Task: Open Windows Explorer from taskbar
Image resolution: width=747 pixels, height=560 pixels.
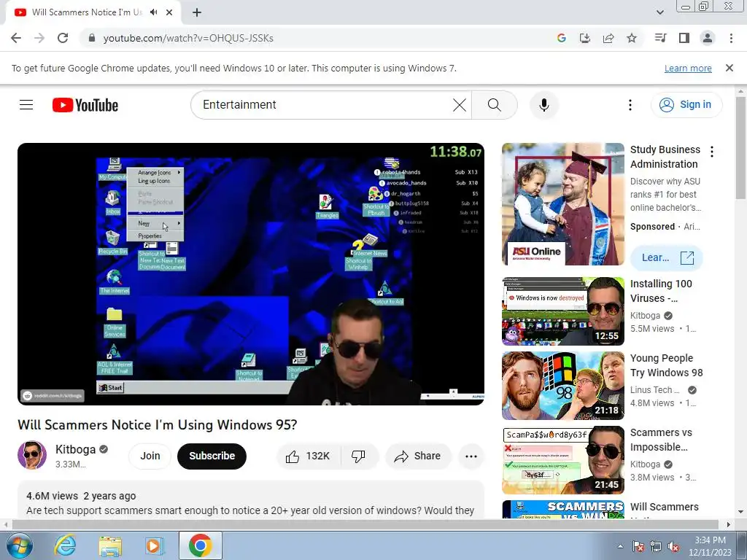Action: click(x=110, y=545)
